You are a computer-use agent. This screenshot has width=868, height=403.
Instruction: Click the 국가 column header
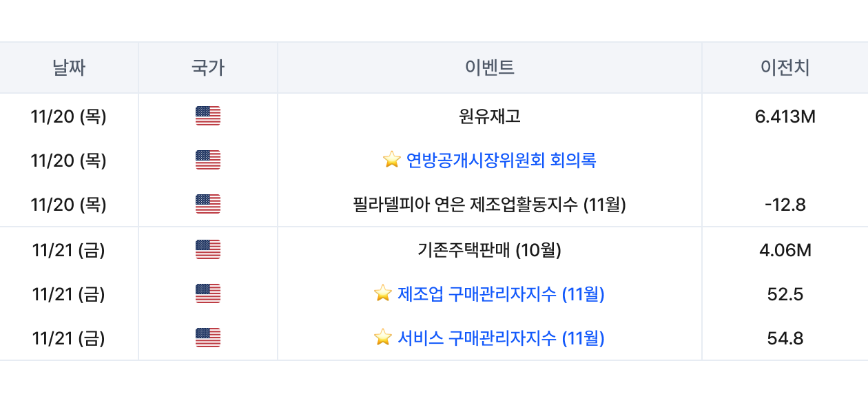point(207,68)
